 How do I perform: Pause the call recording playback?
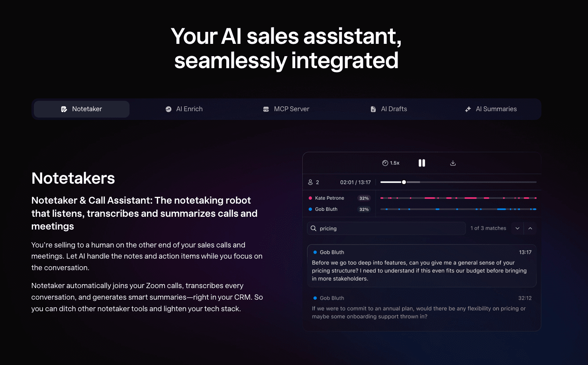point(422,163)
